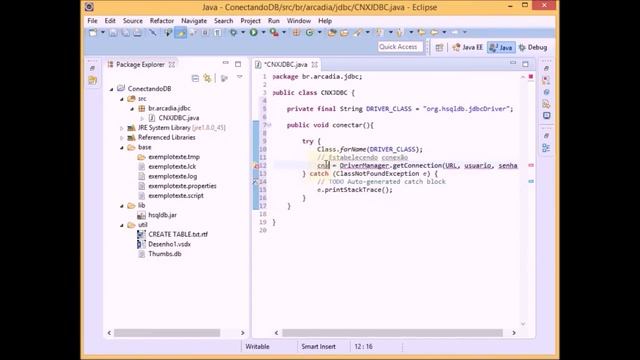Switch to the Java EE perspective
This screenshot has height=360, width=640.
(468, 47)
